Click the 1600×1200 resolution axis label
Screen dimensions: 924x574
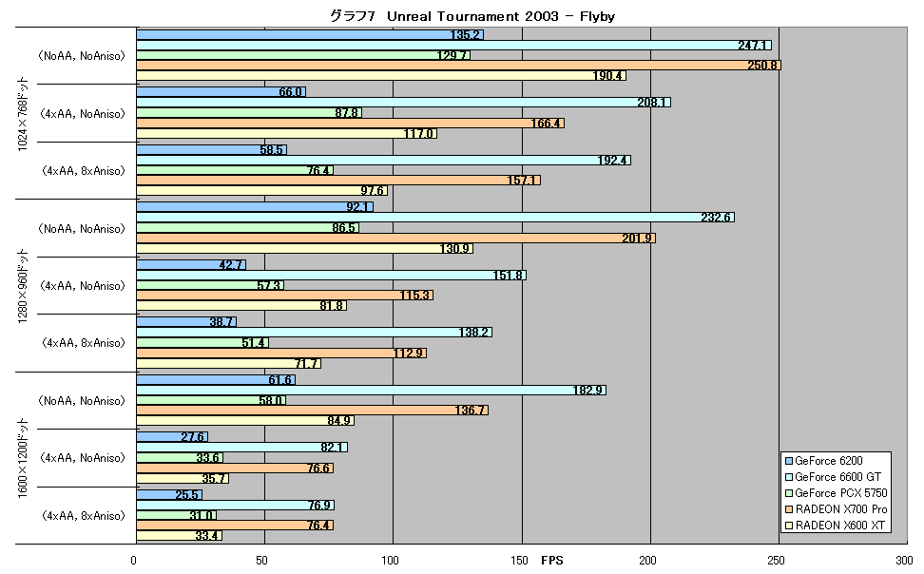(x=23, y=458)
